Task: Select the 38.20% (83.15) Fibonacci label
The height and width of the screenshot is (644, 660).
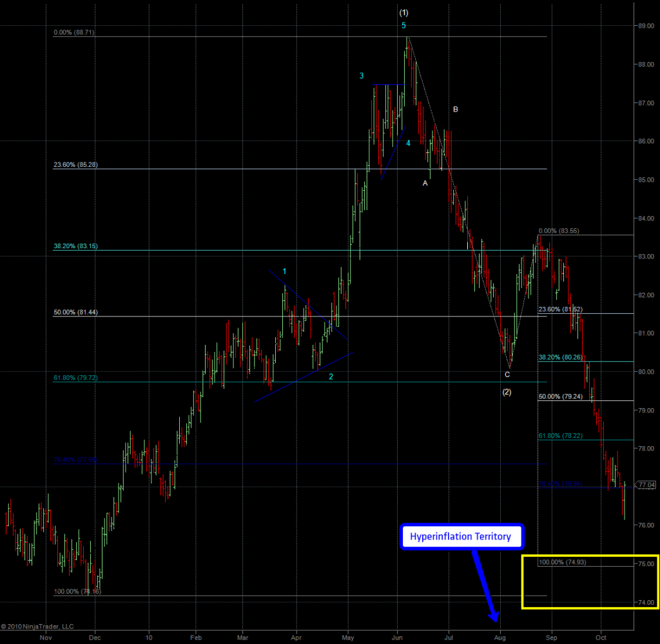Action: point(75,246)
